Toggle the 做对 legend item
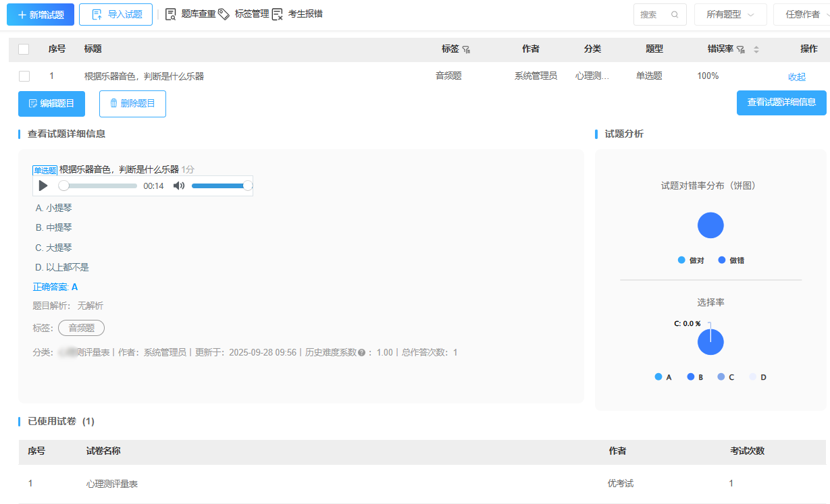 691,260
